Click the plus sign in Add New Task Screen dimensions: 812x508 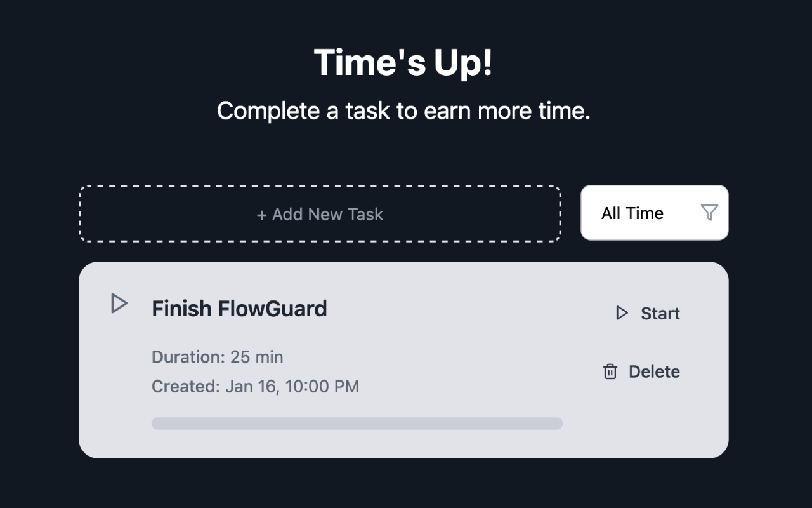point(261,215)
